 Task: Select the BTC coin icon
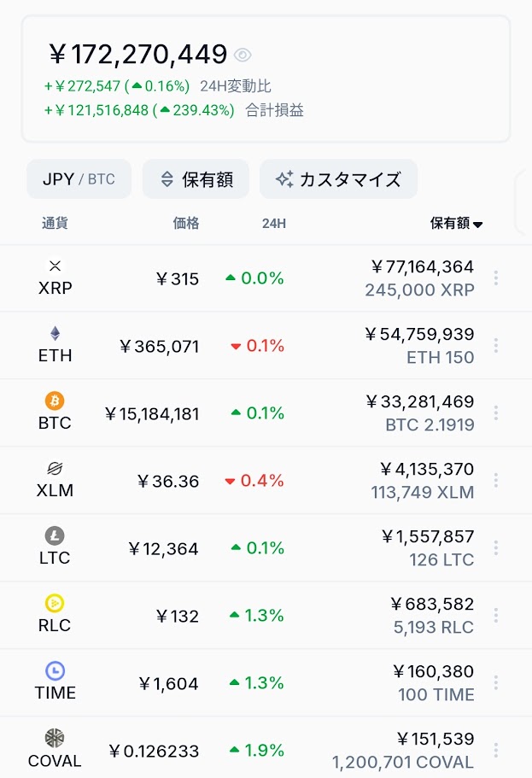point(55,401)
